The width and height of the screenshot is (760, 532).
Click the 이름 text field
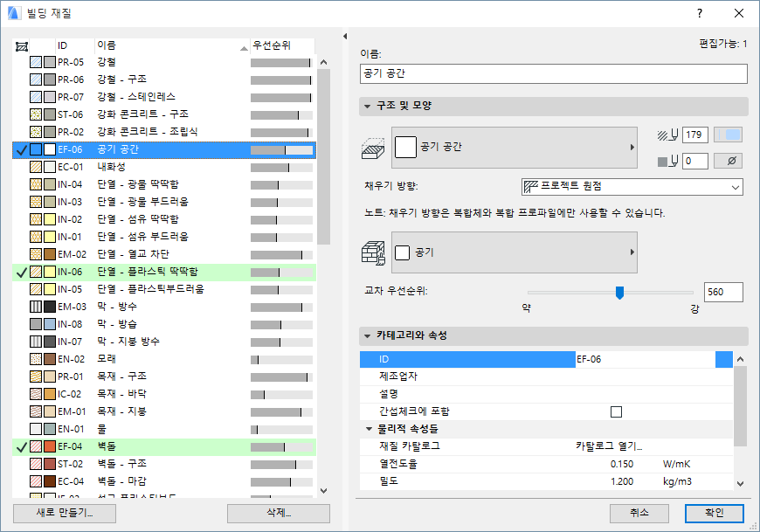[554, 73]
